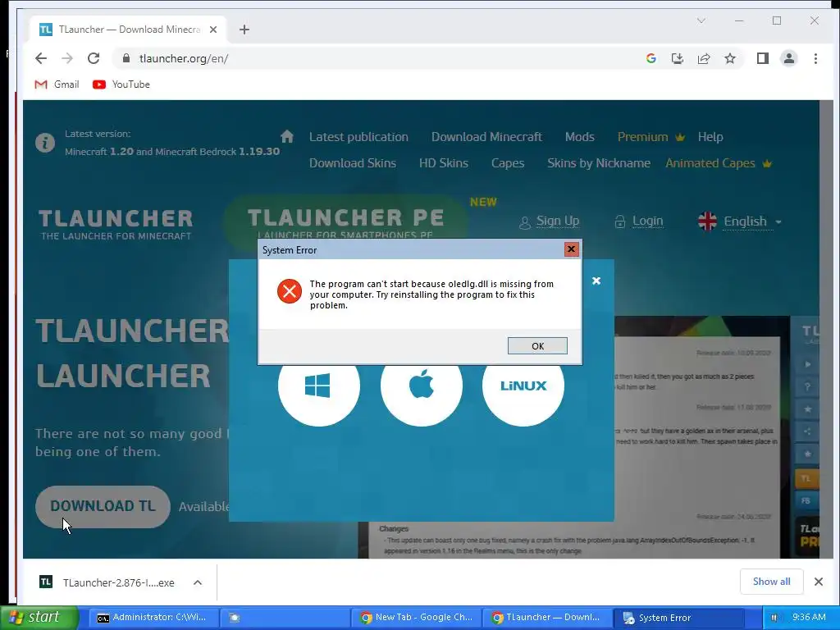
Task: Close the download popup with white X
Action: tap(596, 281)
